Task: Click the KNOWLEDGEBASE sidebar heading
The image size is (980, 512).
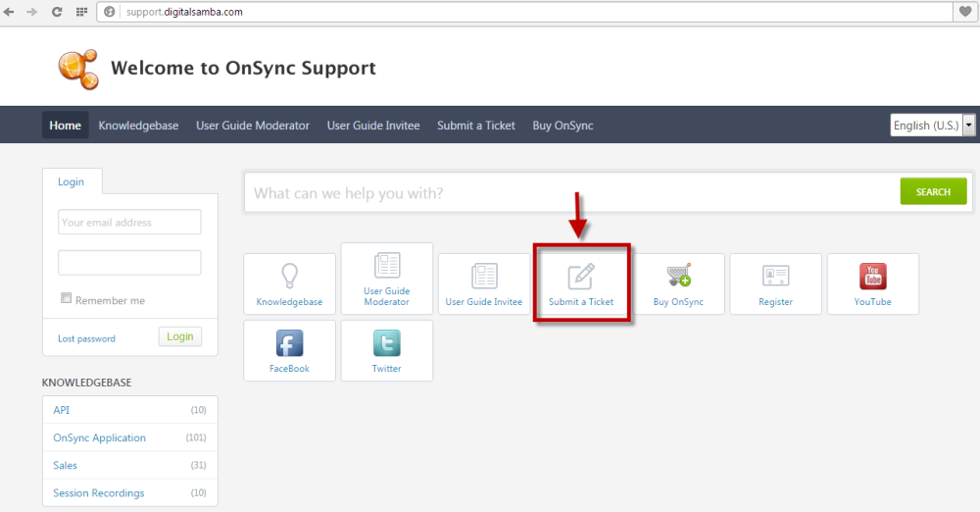Action: point(87,383)
